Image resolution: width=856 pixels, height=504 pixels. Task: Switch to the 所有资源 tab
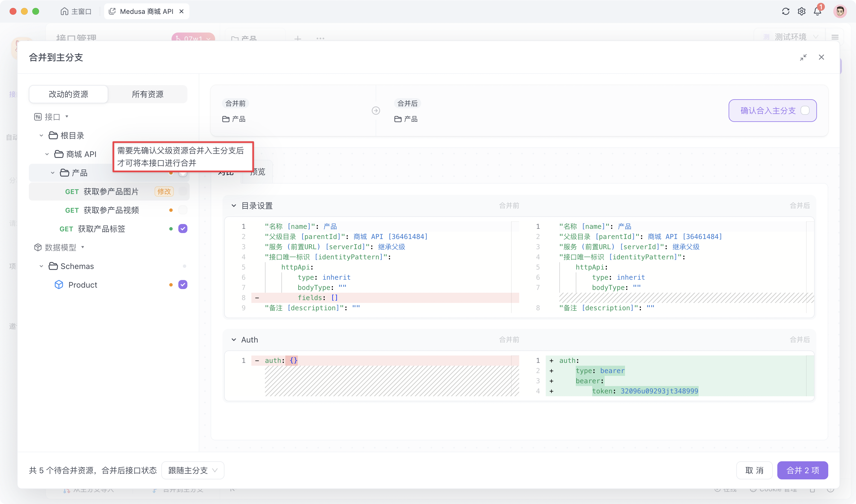pos(147,94)
